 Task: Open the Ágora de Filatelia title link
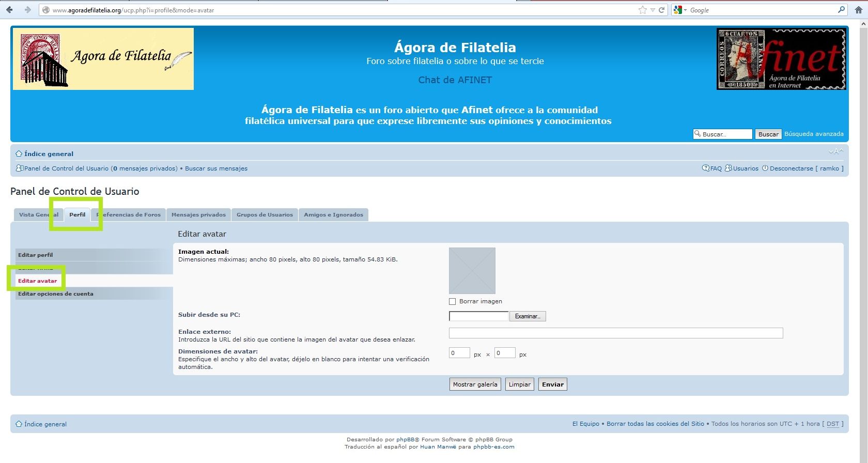click(x=455, y=48)
